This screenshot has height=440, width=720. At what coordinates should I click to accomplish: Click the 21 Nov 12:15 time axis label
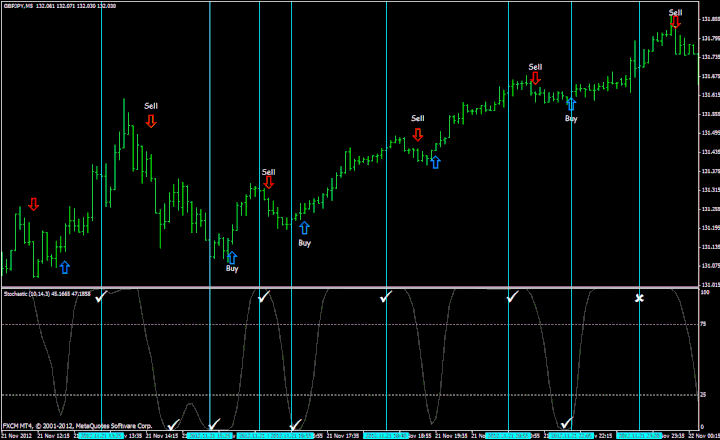53,435
